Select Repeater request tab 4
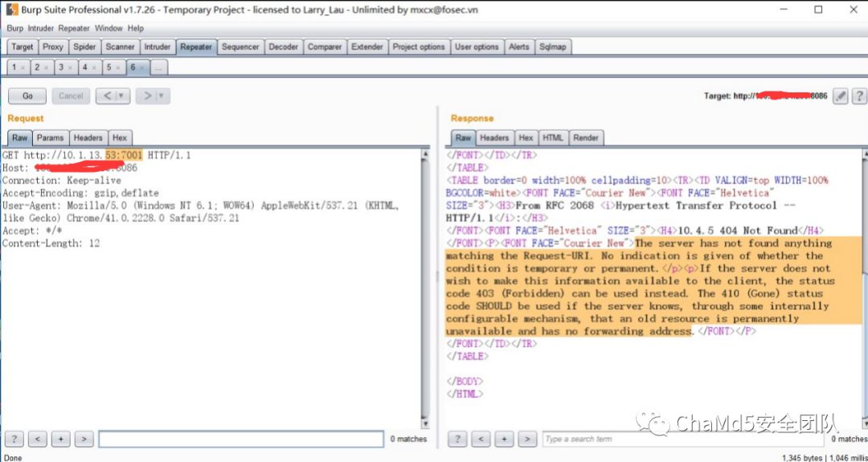Image resolution: width=868 pixels, height=462 pixels. 84,67
